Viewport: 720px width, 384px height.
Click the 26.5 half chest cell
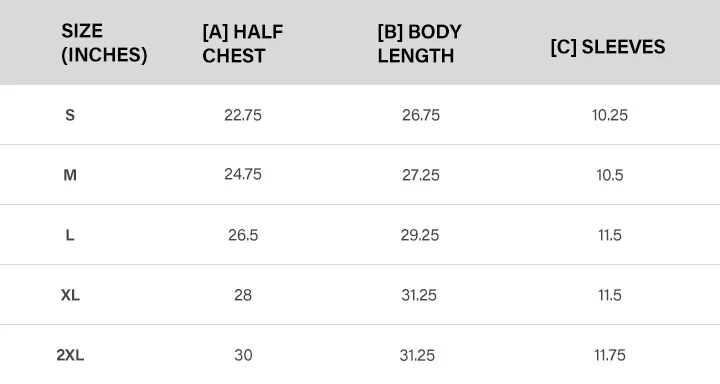point(243,235)
